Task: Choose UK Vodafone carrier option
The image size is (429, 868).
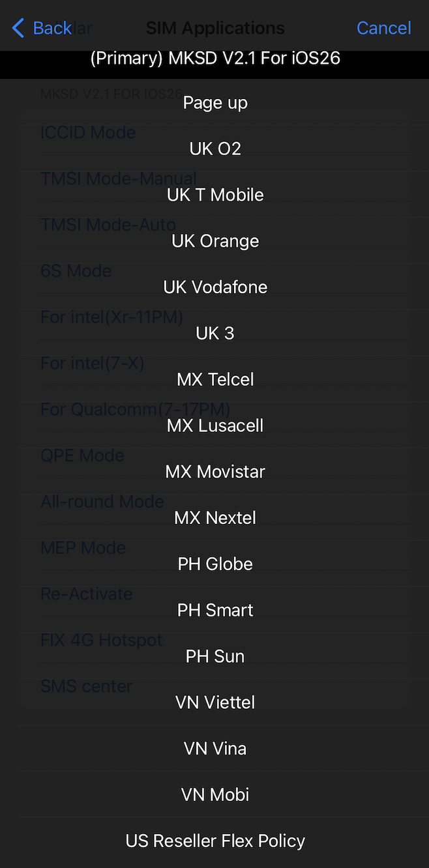Action: click(215, 287)
